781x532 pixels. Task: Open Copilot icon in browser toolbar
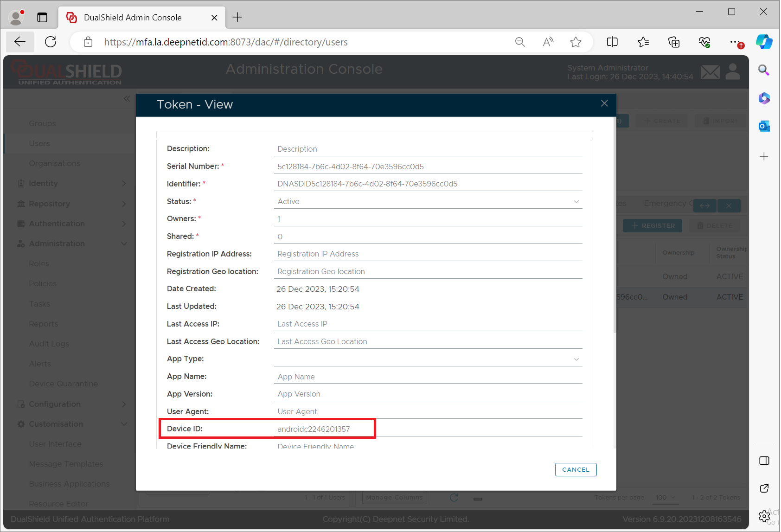tap(764, 42)
